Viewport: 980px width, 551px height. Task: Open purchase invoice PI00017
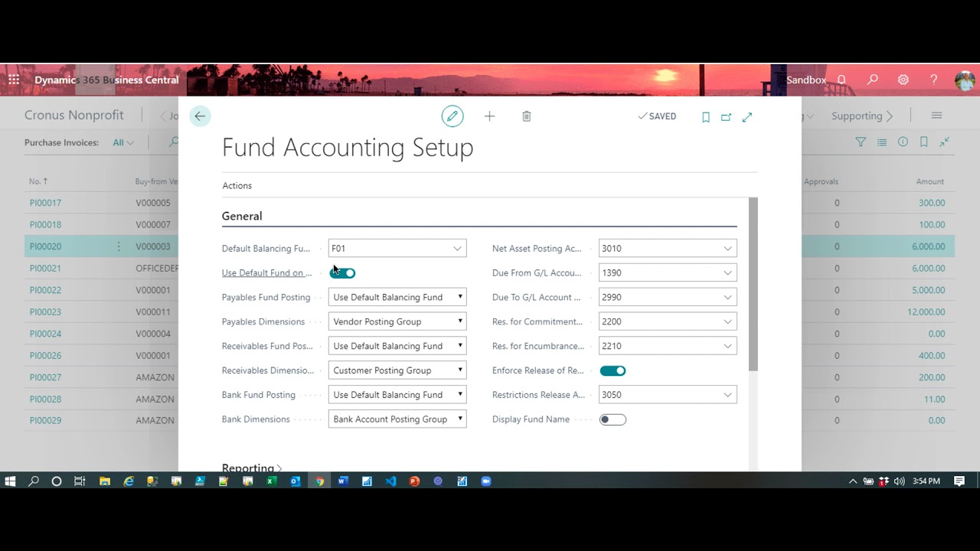coord(45,203)
